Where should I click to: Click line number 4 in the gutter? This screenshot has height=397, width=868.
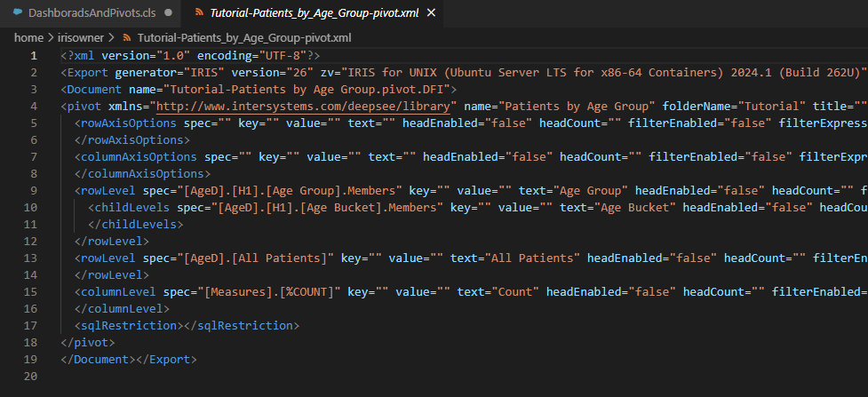click(34, 107)
